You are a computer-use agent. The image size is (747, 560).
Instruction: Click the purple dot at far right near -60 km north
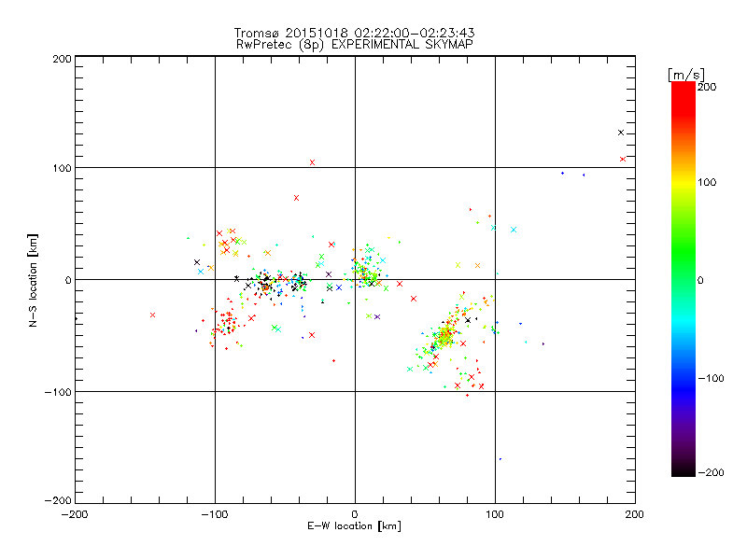click(x=543, y=343)
